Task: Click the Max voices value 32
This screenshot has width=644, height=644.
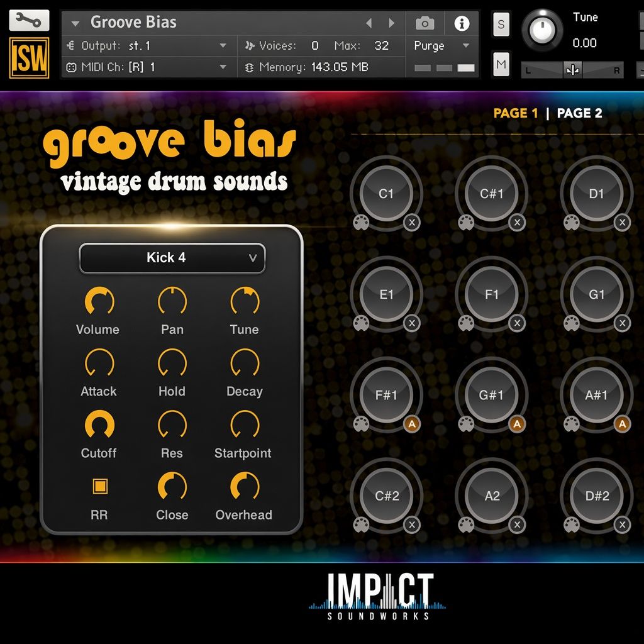Action: tap(381, 45)
